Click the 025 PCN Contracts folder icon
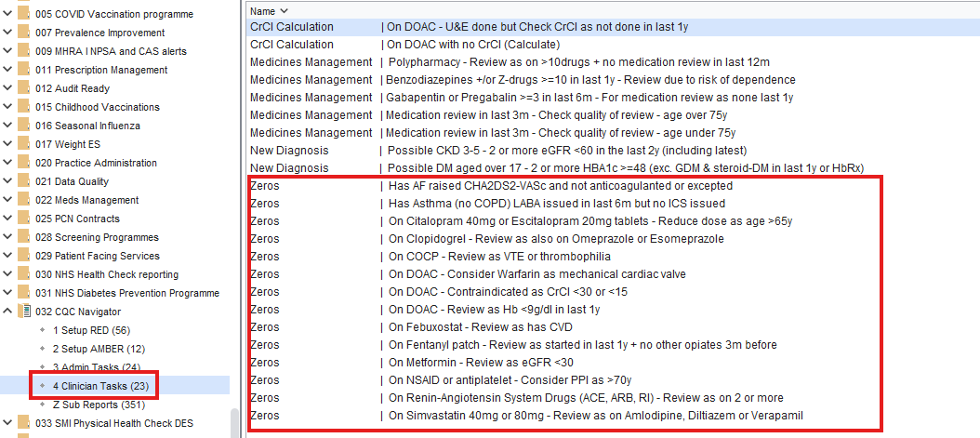 click(22, 219)
